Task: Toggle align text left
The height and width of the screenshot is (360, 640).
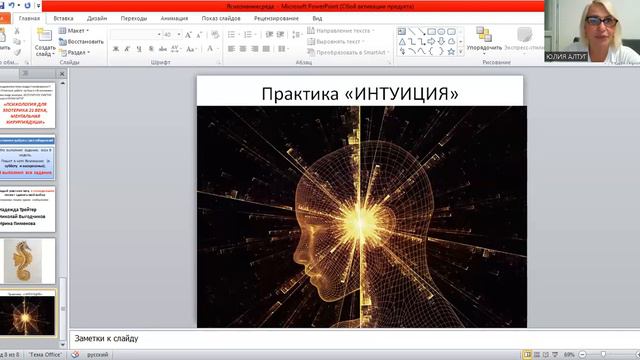Action: click(231, 49)
